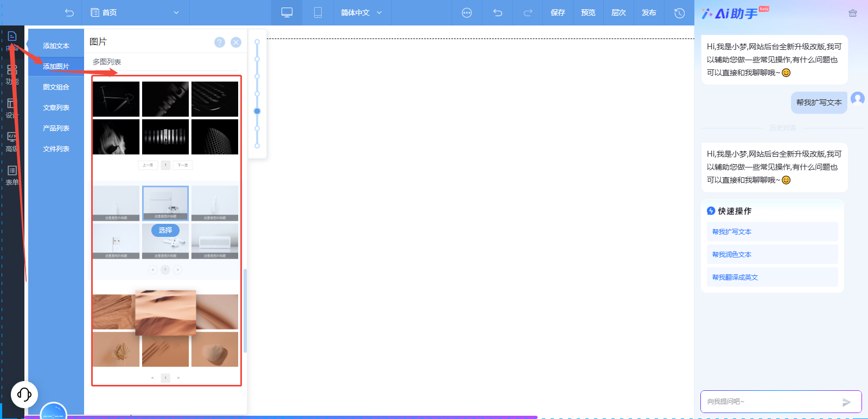Redo the action in toolbar
This screenshot has height=419, width=868.
pos(528,12)
